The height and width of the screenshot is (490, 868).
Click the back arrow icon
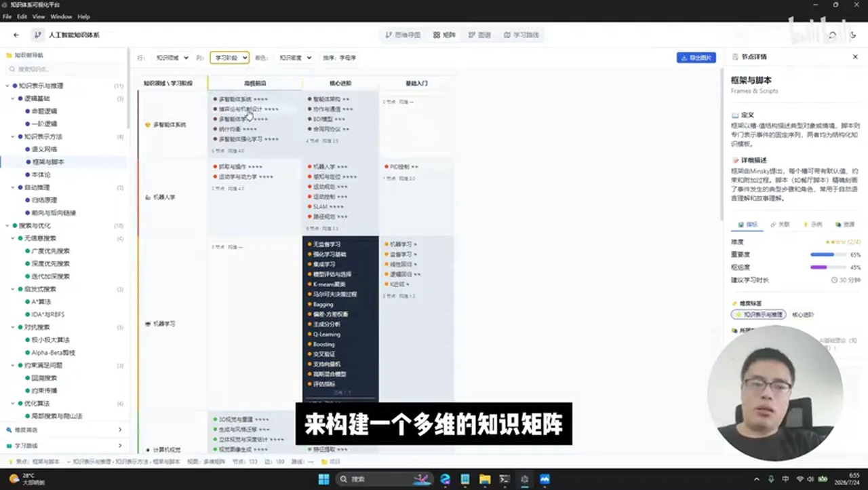[x=16, y=35]
